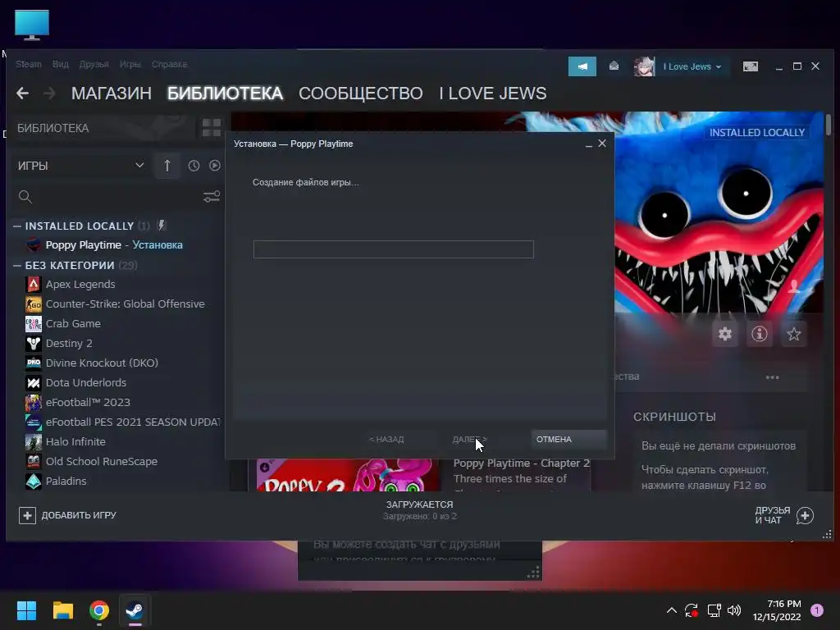Image resolution: width=840 pixels, height=630 pixels.
Task: Open the Вид menu
Action: 61,64
